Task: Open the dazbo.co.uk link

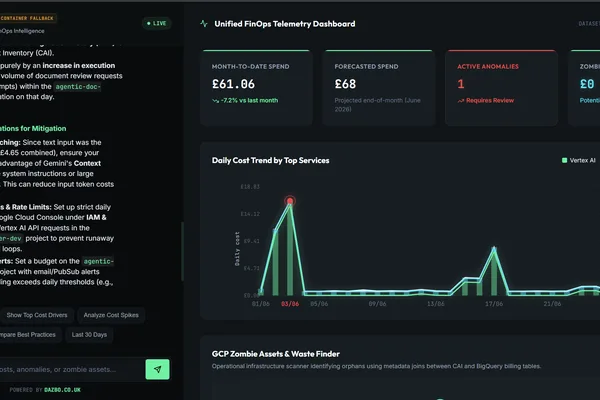Action: (x=62, y=390)
